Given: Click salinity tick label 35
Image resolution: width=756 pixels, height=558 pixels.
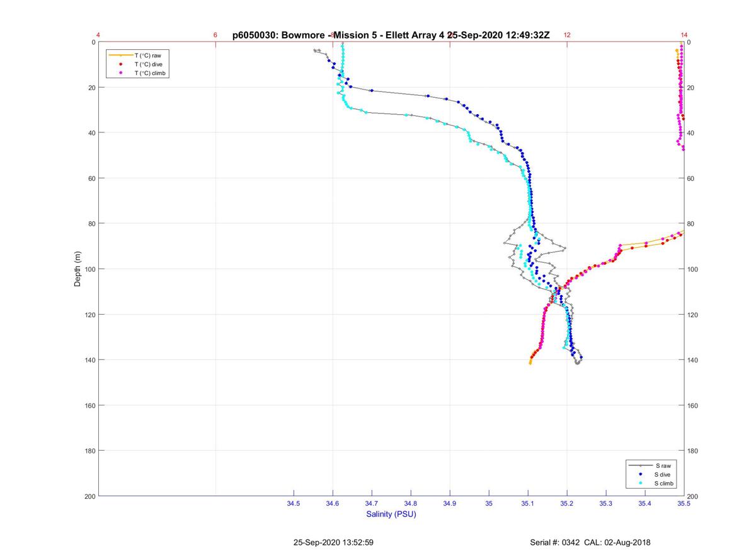Looking at the screenshot, I should click(489, 503).
